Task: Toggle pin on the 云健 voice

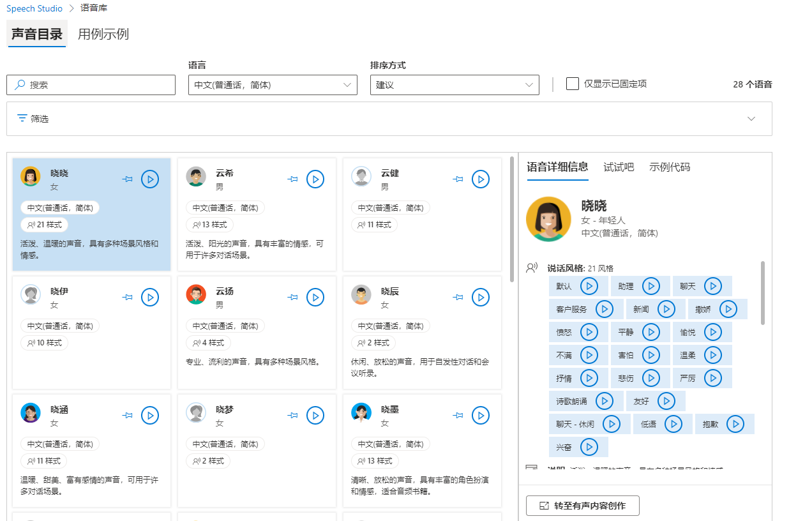Action: coord(458,179)
